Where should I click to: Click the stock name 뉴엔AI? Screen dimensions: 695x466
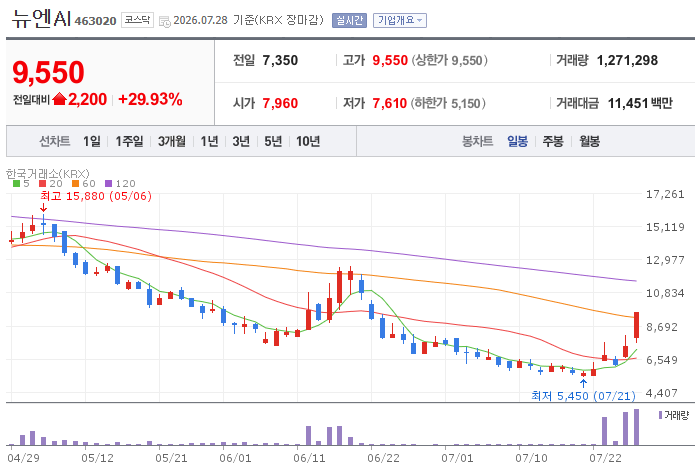[41, 18]
